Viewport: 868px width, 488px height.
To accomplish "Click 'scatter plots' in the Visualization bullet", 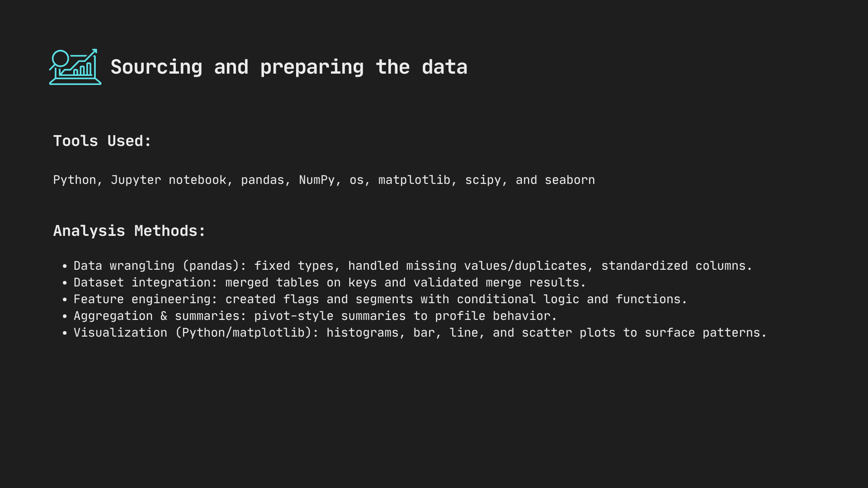I will pos(568,333).
